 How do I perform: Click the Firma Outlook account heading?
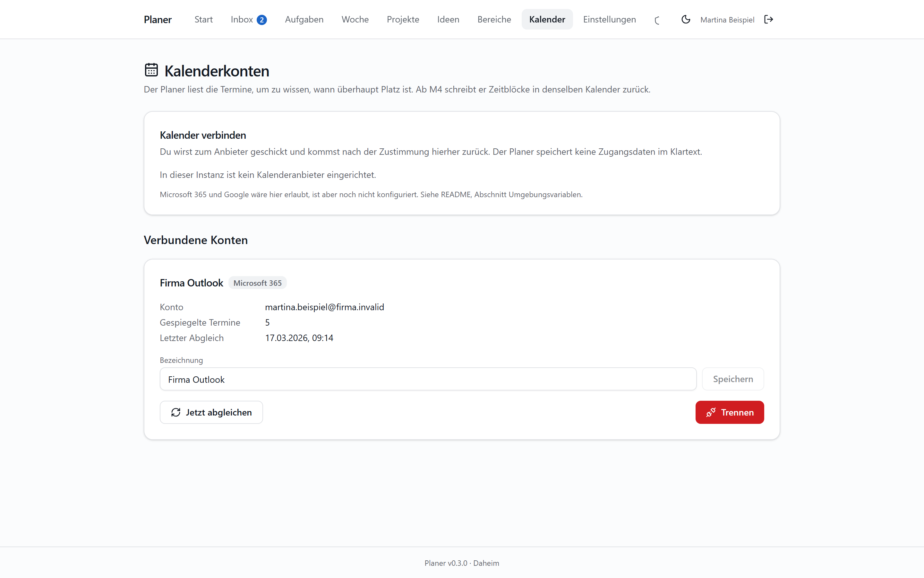[x=191, y=283]
